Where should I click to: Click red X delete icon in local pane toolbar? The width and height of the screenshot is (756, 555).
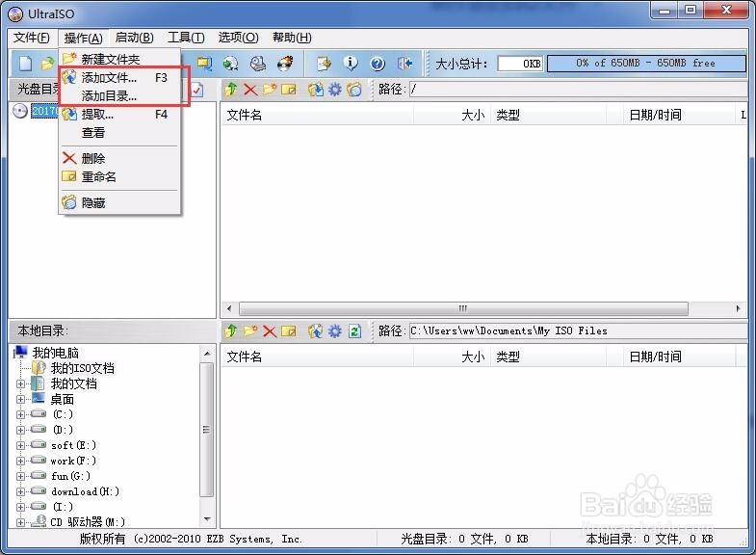click(x=270, y=331)
